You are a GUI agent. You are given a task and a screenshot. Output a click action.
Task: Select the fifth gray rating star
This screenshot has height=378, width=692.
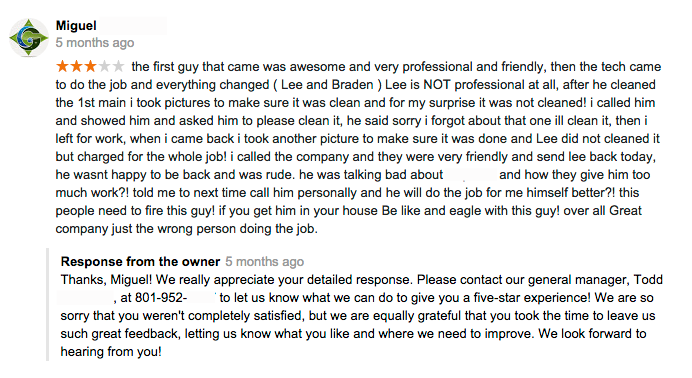coord(118,67)
